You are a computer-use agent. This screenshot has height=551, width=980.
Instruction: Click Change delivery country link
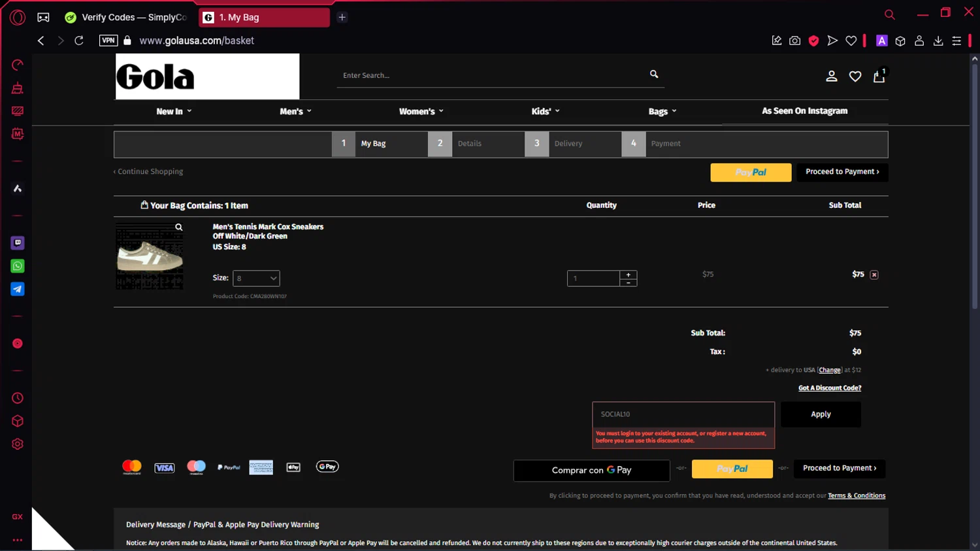pos(830,370)
